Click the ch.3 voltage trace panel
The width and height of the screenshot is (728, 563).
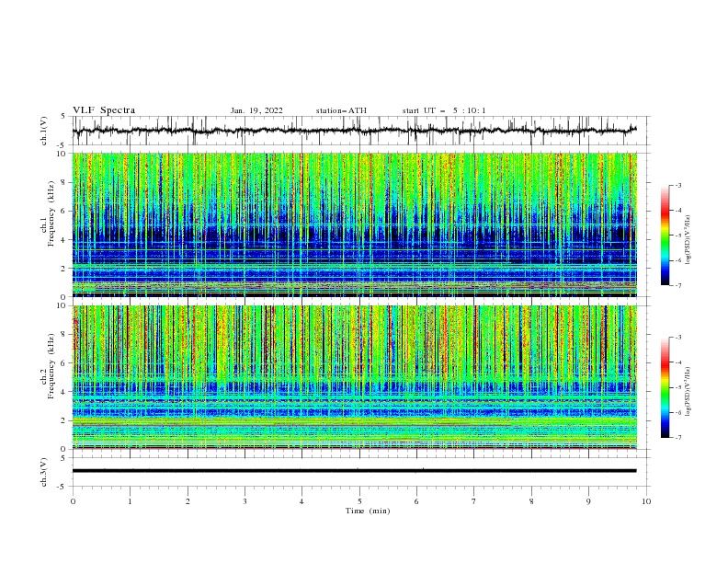[x=360, y=472]
